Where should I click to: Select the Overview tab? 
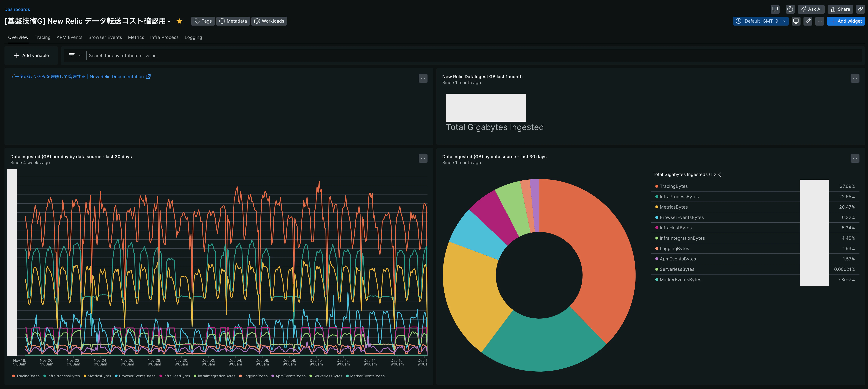click(18, 37)
